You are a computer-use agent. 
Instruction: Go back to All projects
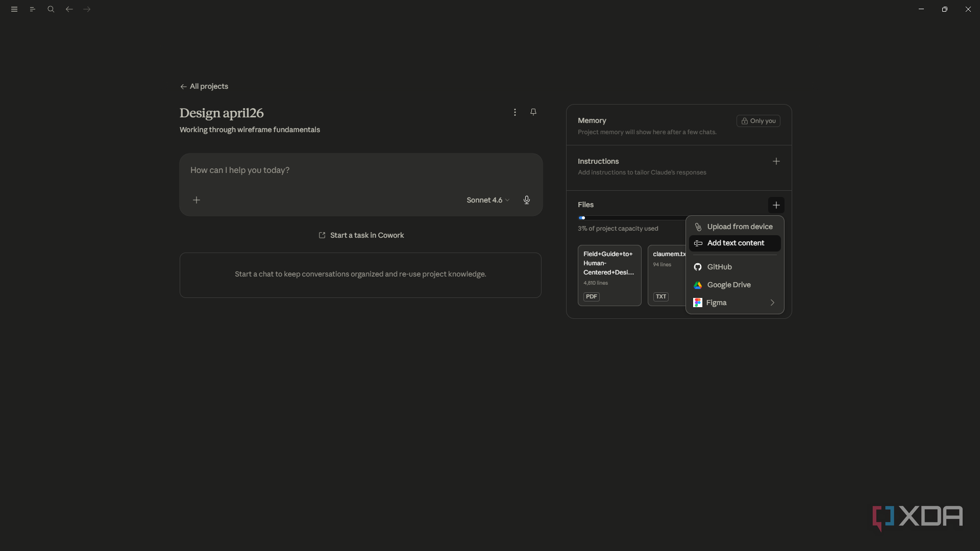(x=204, y=87)
